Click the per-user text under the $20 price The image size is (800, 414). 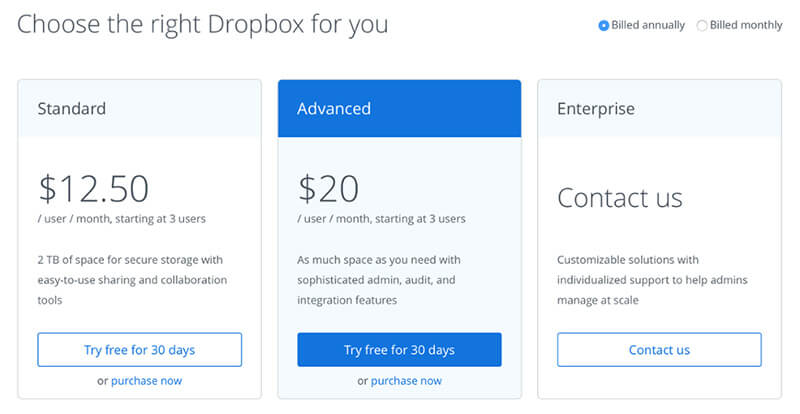click(x=381, y=219)
